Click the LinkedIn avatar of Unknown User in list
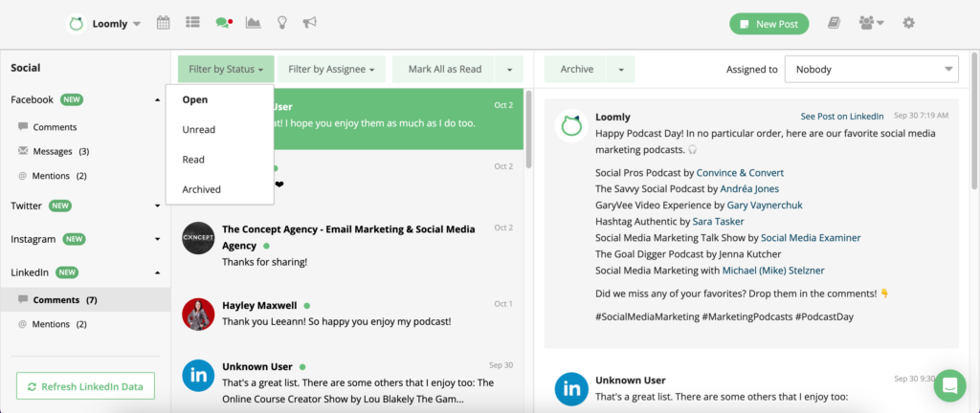 pyautogui.click(x=198, y=375)
